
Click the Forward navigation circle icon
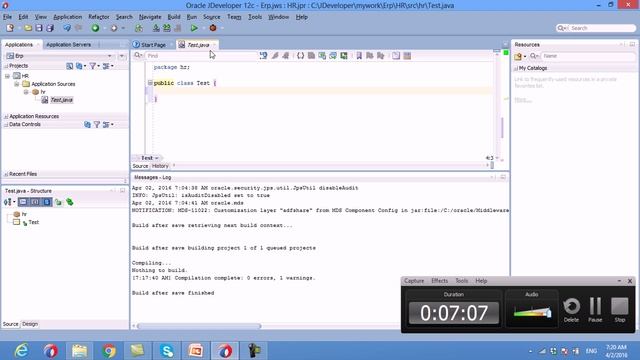click(114, 28)
